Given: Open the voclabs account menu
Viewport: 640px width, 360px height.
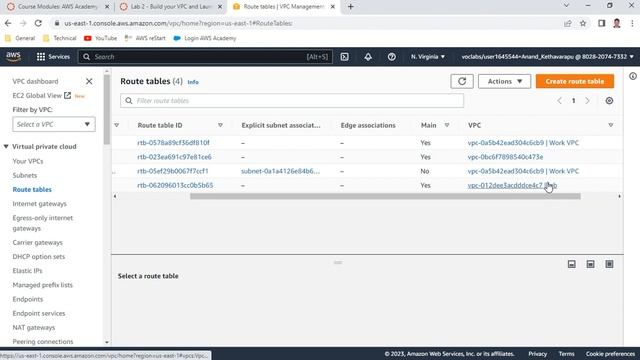Looking at the screenshot, I should coord(547,57).
